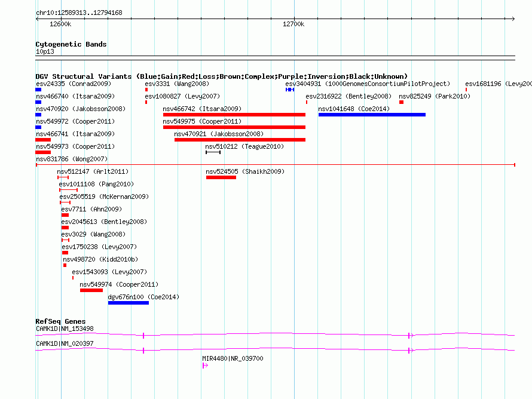This screenshot has height=399, width=532.
Task: Click the esv1681196 (Levy2007) label
Action: (499, 84)
